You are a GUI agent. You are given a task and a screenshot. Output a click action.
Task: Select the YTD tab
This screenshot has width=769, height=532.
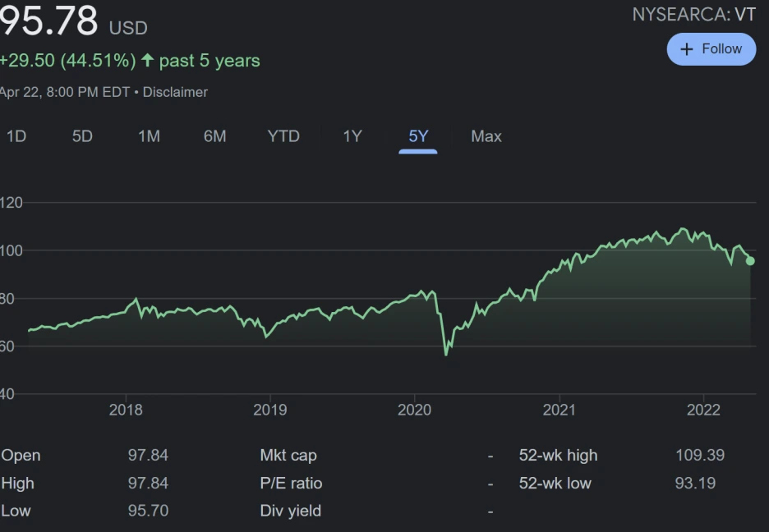coord(283,136)
